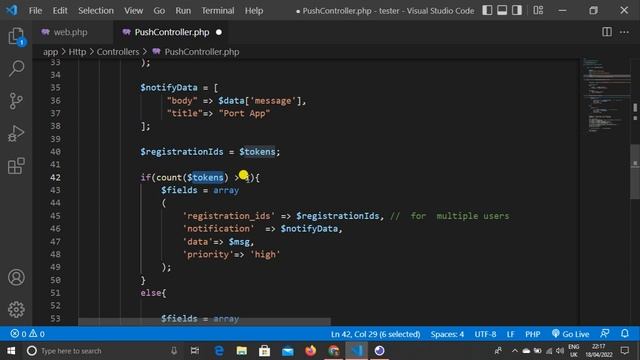Toggle secondary side bar layout icon
This screenshot has height=360, width=640.
pos(517,10)
